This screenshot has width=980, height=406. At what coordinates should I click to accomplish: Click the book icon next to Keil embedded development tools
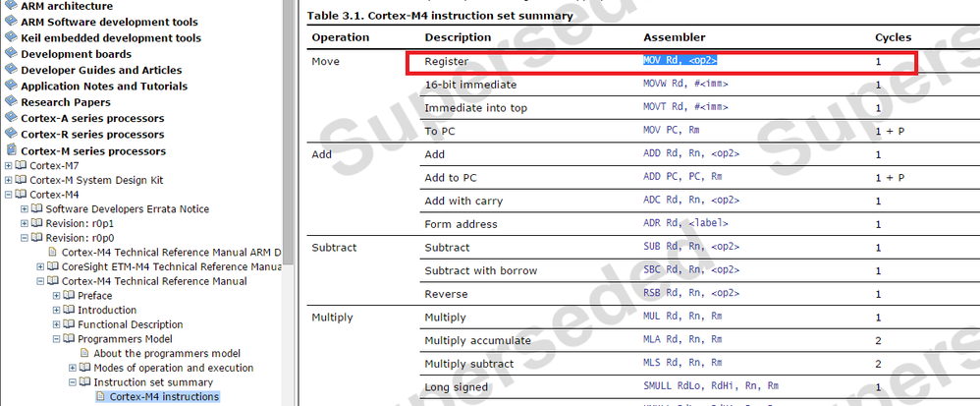pos(11,37)
